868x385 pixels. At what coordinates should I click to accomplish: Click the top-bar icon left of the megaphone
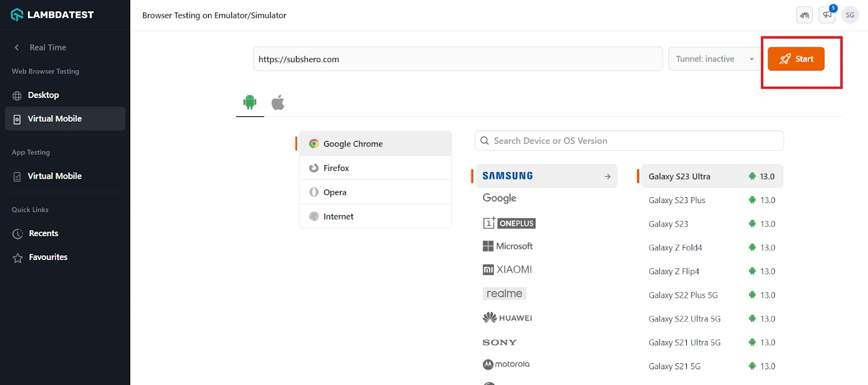(805, 15)
